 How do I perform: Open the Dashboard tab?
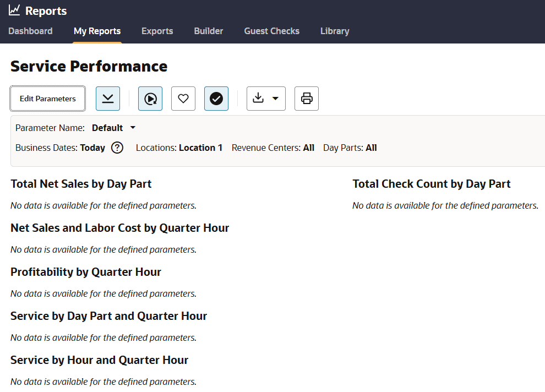pyautogui.click(x=31, y=31)
